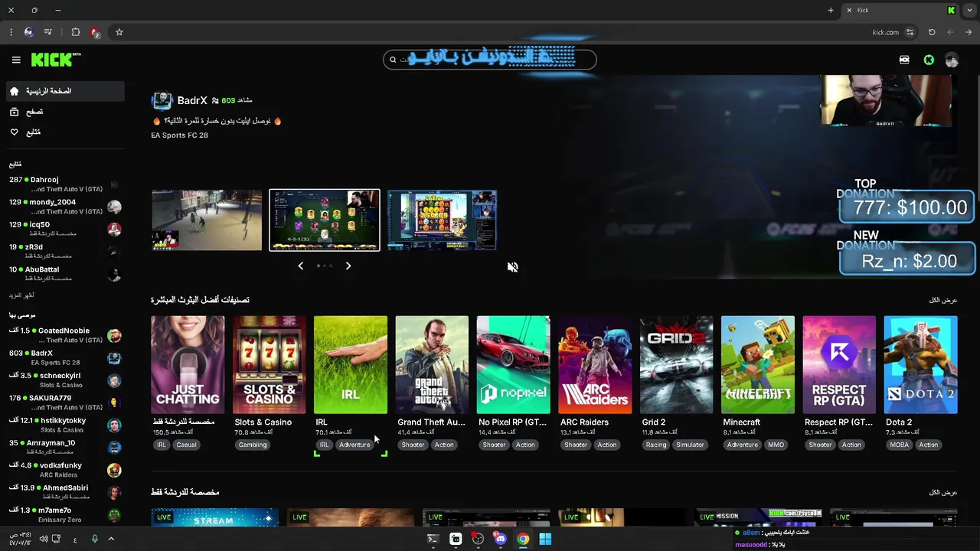Screen dimensions: 980x551
Task: Open icq50 channel in sidebar
Action: (x=64, y=229)
